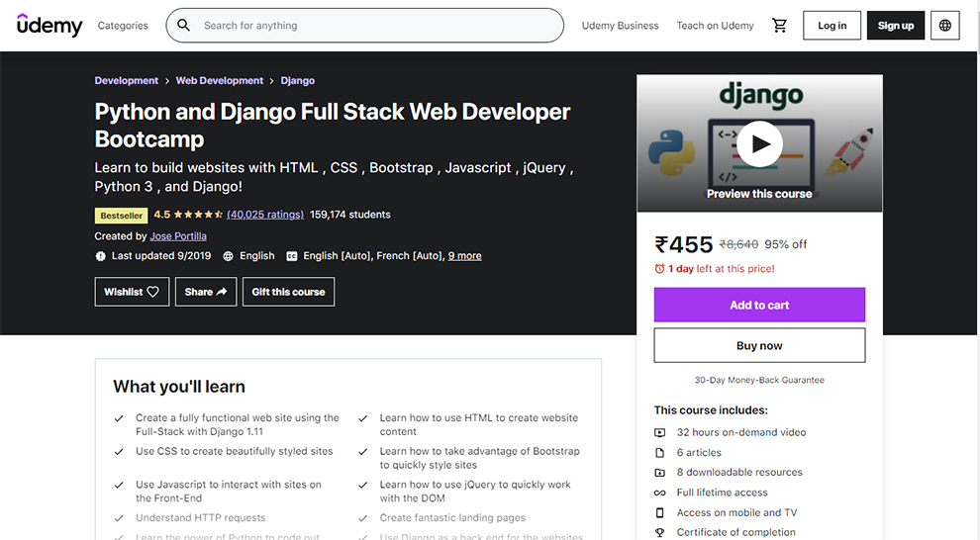
Task: Open the language globe button
Action: point(945,26)
